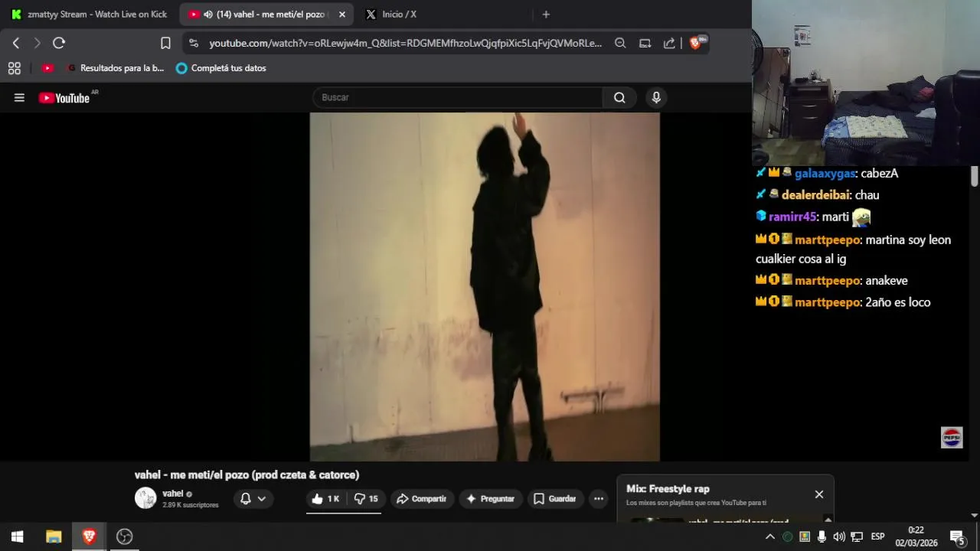Click the Preguntar button
The image size is (980, 551).
tap(490, 499)
